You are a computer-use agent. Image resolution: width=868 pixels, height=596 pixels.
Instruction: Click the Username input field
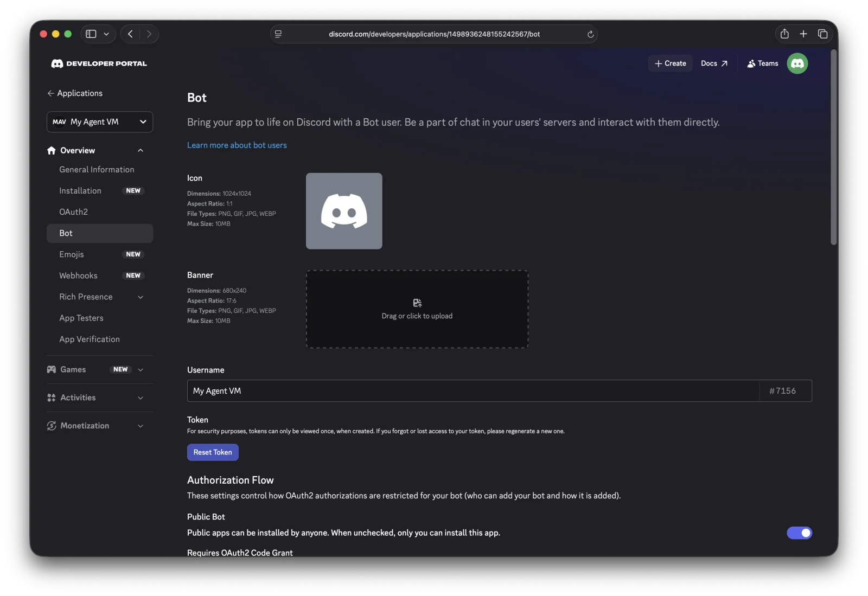[473, 391]
